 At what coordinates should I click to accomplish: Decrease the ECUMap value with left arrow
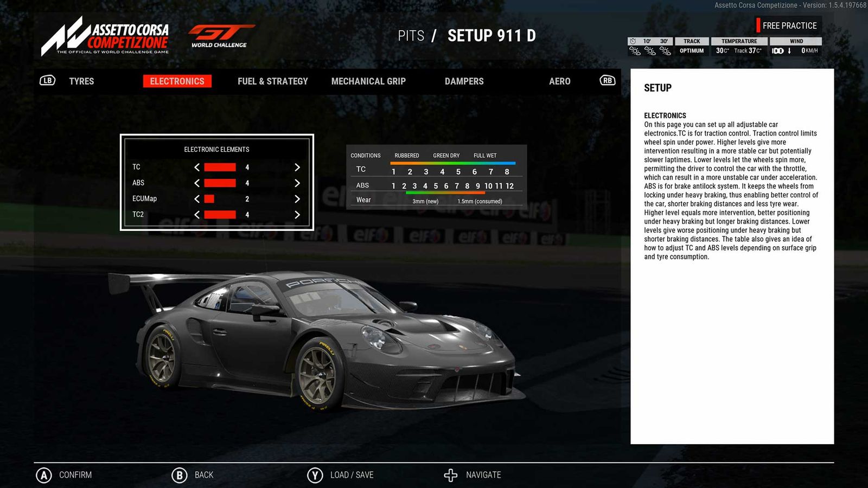(197, 199)
